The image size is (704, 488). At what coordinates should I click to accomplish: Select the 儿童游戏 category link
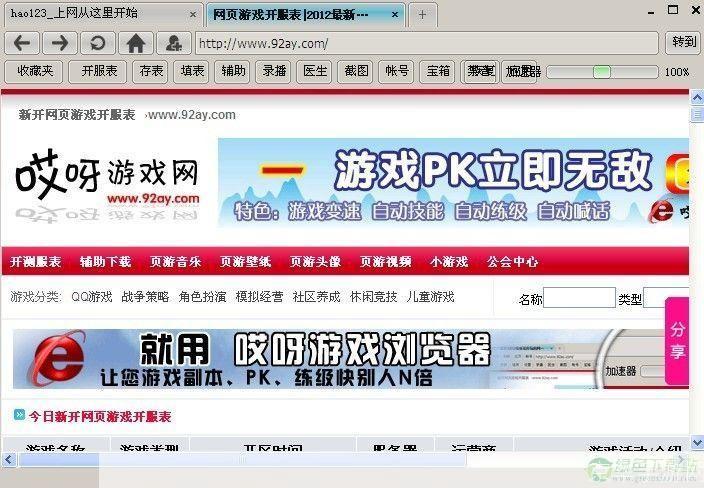(430, 297)
